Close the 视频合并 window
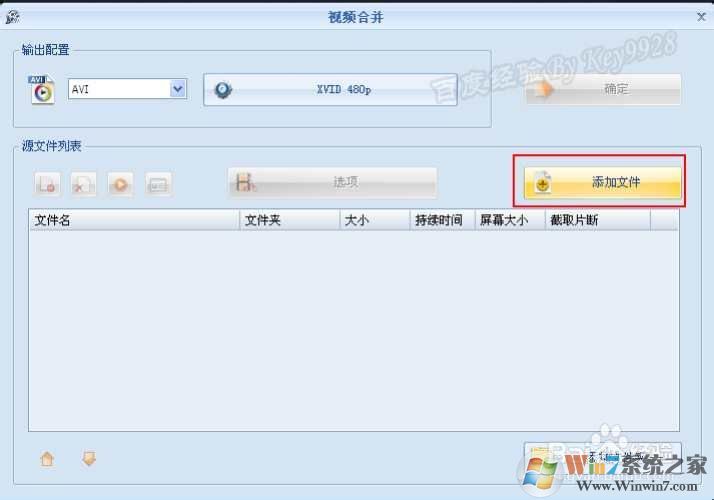The width and height of the screenshot is (714, 500). (701, 17)
